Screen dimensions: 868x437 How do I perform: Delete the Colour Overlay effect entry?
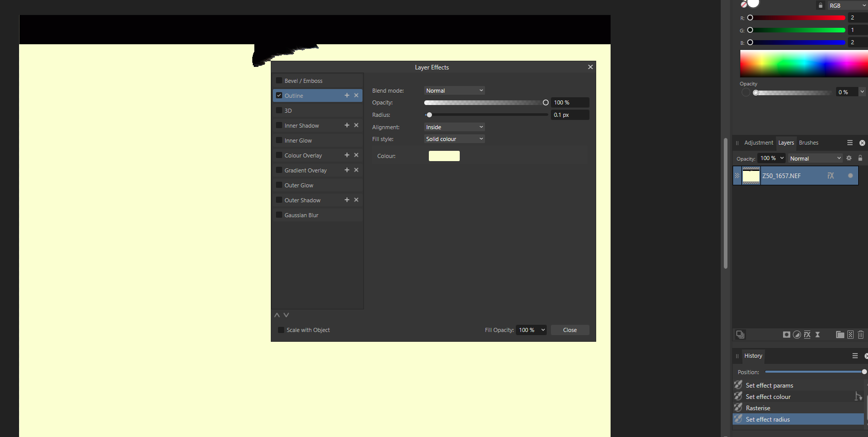[x=356, y=155]
